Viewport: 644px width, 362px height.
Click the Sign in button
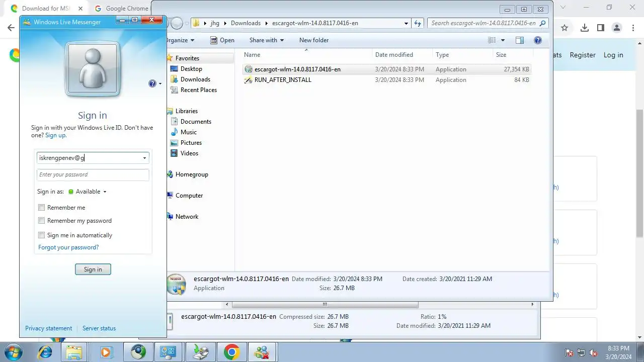pyautogui.click(x=93, y=269)
